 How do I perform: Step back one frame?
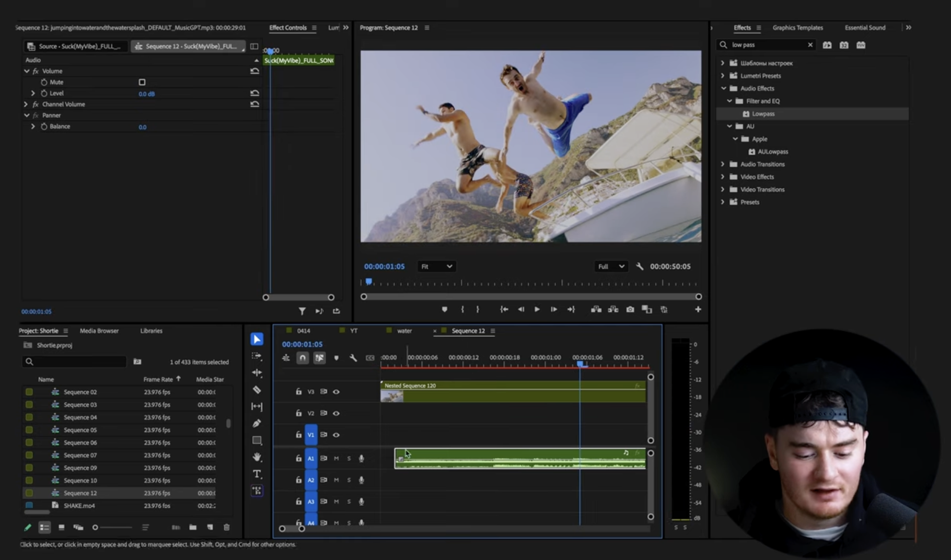click(x=520, y=309)
